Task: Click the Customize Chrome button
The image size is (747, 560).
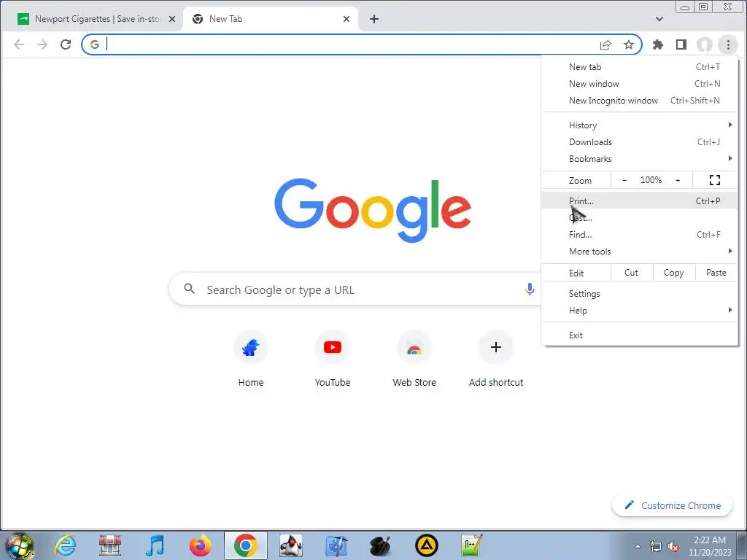Action: click(x=672, y=505)
